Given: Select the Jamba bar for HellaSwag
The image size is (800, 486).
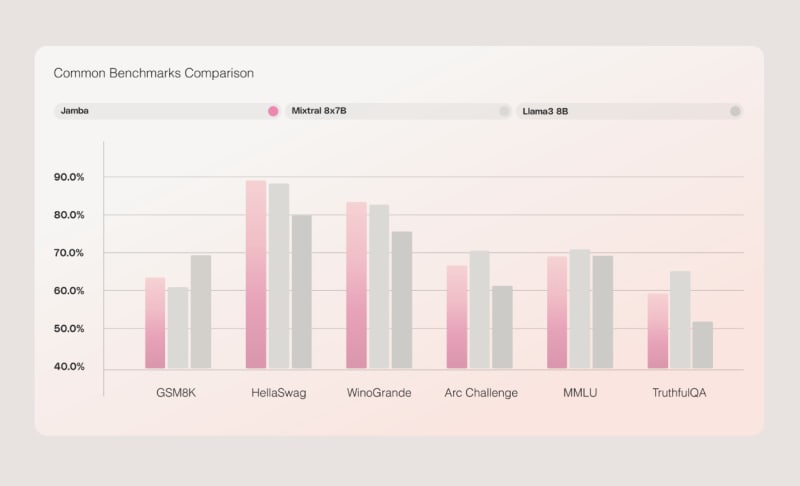Looking at the screenshot, I should (256, 274).
